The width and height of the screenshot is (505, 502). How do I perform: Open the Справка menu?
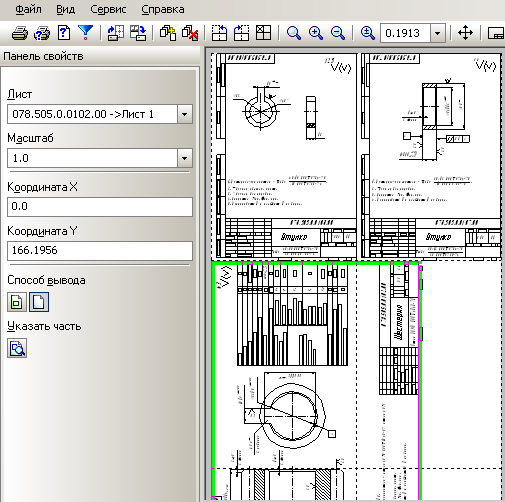point(163,9)
